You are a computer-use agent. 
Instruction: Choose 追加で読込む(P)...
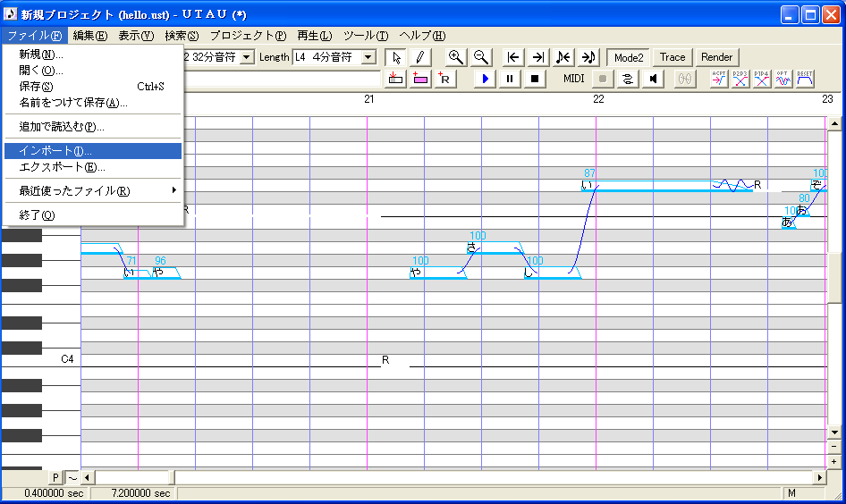(93, 127)
